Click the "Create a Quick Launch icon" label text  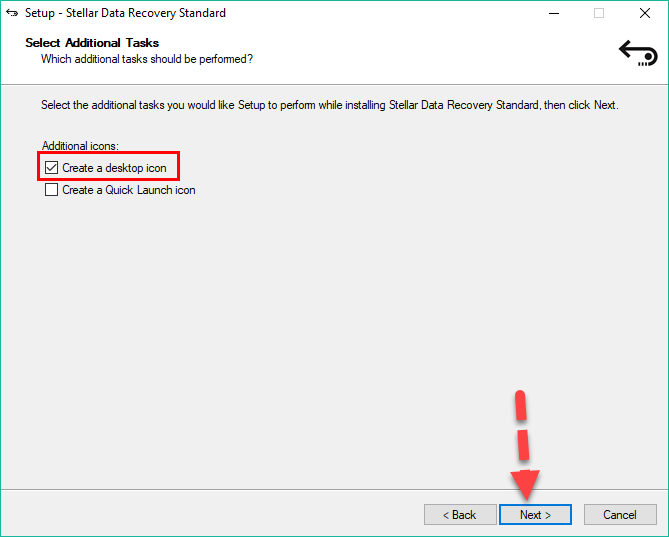click(x=129, y=190)
